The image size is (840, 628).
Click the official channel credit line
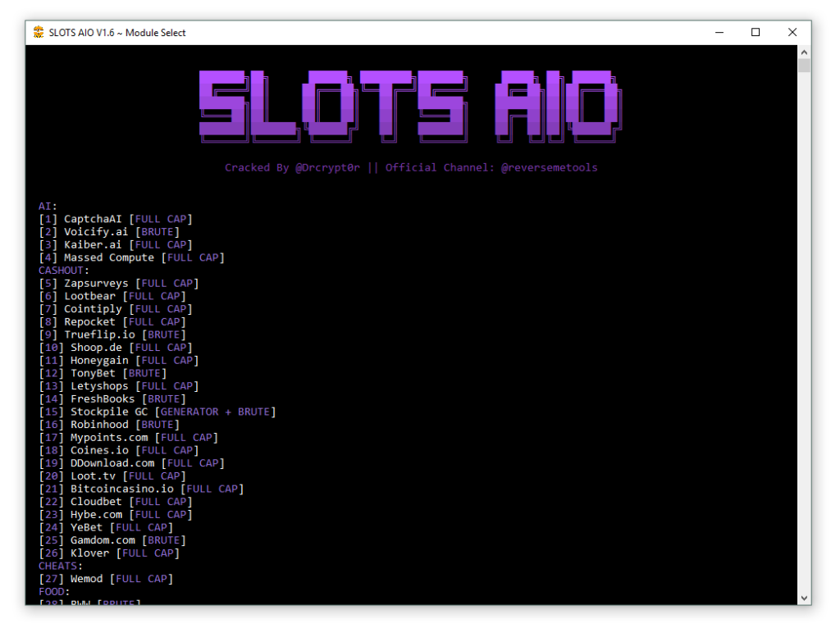(410, 166)
